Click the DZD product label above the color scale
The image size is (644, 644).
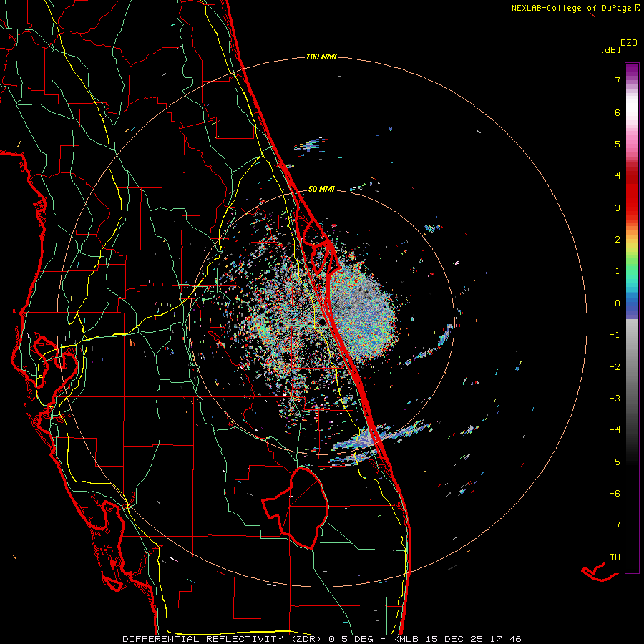coord(629,43)
